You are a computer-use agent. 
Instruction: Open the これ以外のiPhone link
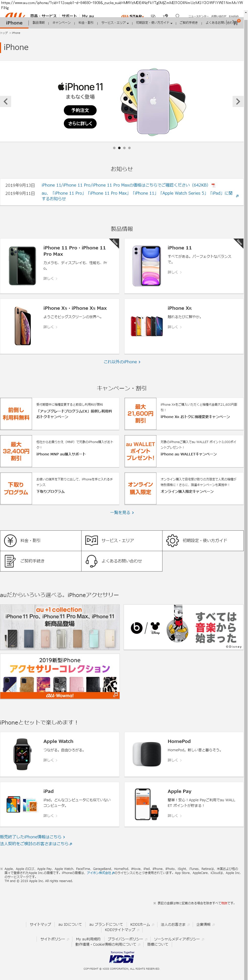(x=122, y=362)
